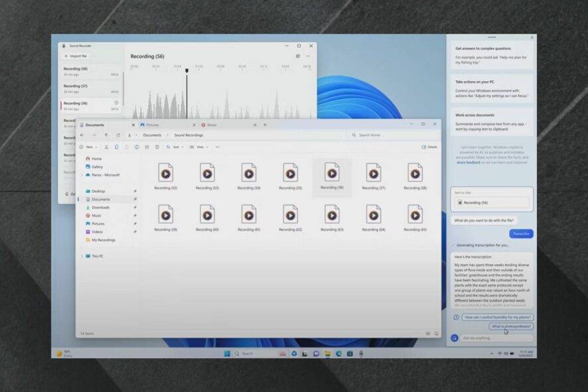Viewport: 588px width, 392px height.
Task: Click the Cut icon in Explorer toolbar
Action: (x=106, y=147)
